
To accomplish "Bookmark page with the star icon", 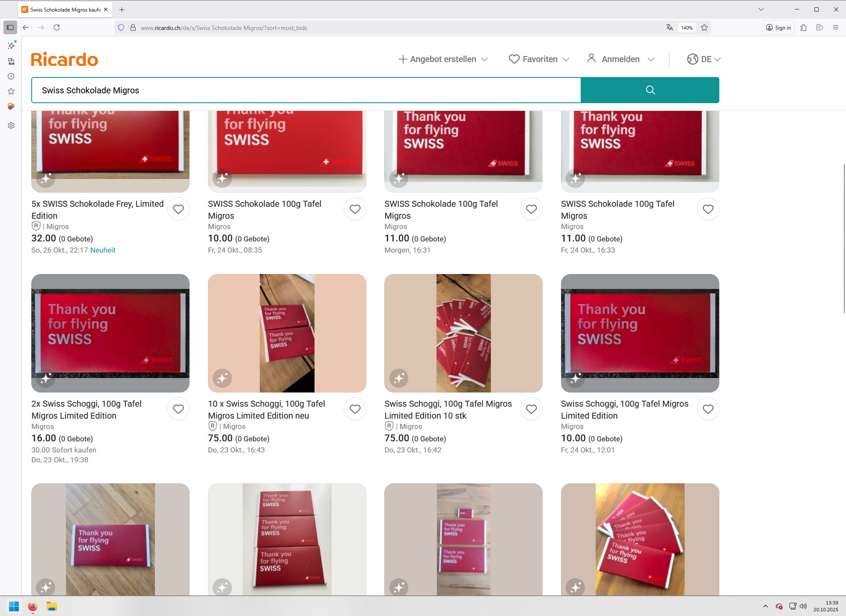I will (x=704, y=28).
